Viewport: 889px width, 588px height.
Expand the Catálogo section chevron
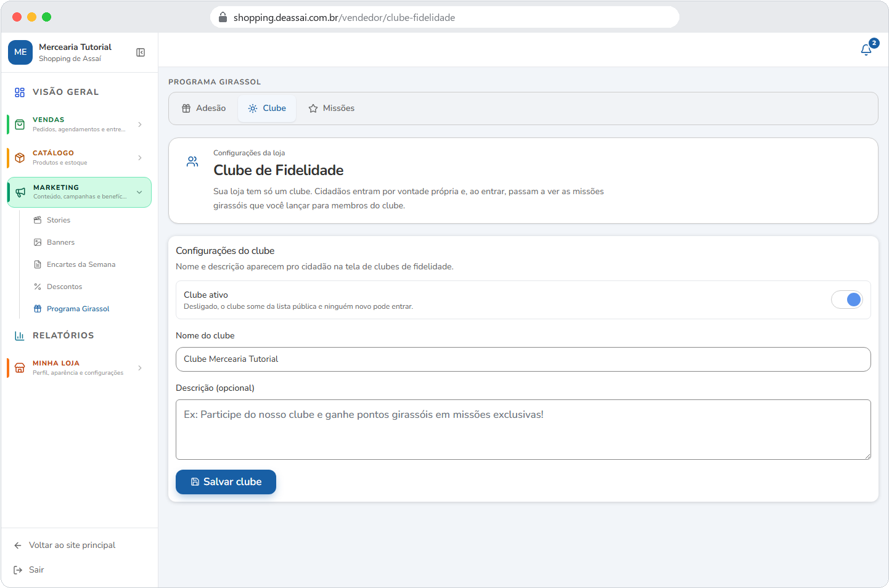[x=140, y=158]
